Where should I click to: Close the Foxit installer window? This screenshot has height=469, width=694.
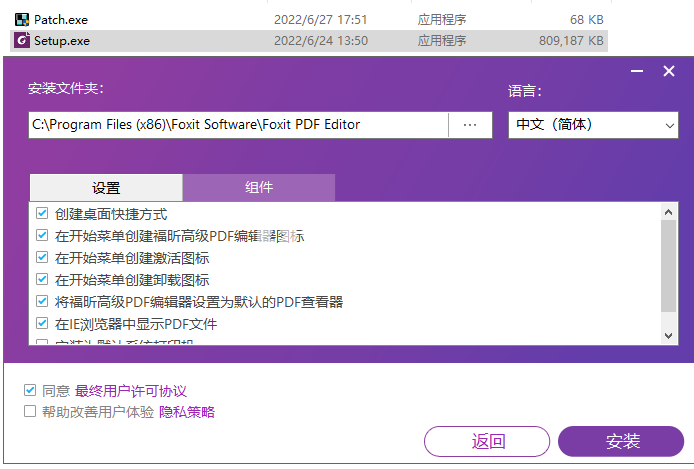669,71
